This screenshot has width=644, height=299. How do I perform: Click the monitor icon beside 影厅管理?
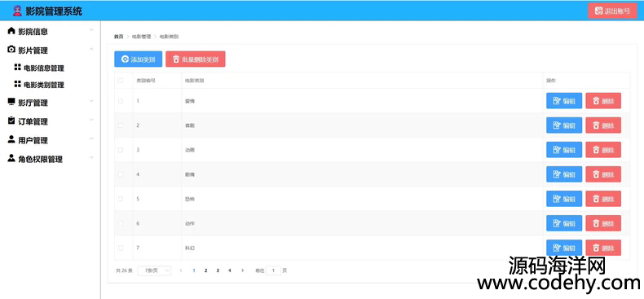(11, 102)
